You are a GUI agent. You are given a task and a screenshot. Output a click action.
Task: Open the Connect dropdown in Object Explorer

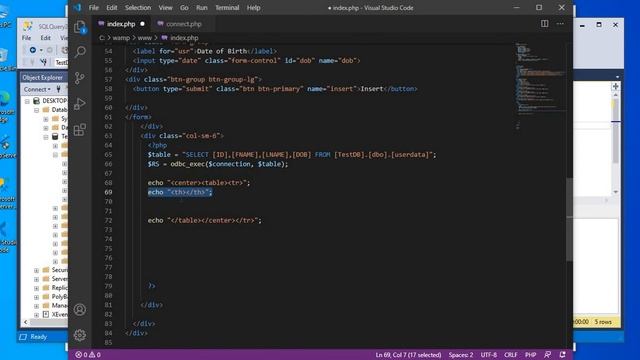37,89
